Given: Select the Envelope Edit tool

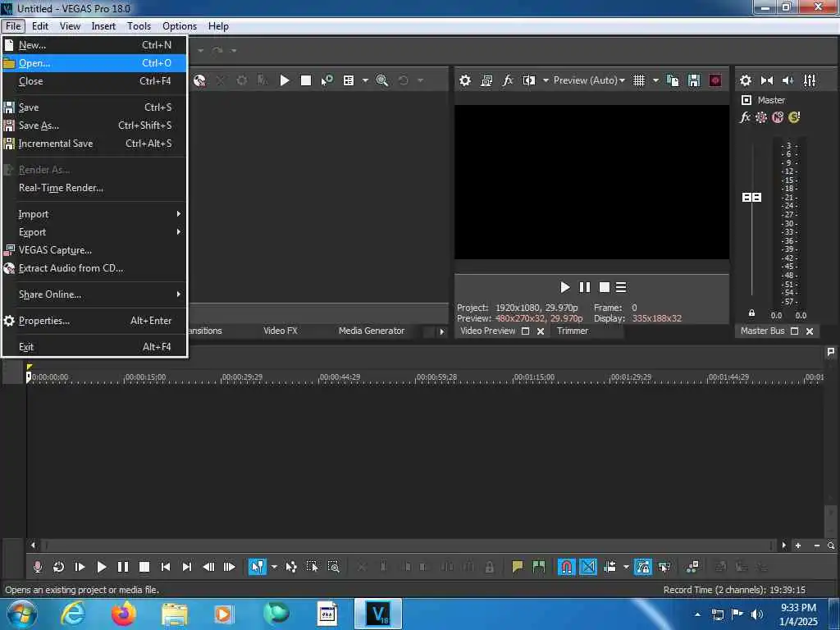Looking at the screenshot, I should pyautogui.click(x=291, y=567).
